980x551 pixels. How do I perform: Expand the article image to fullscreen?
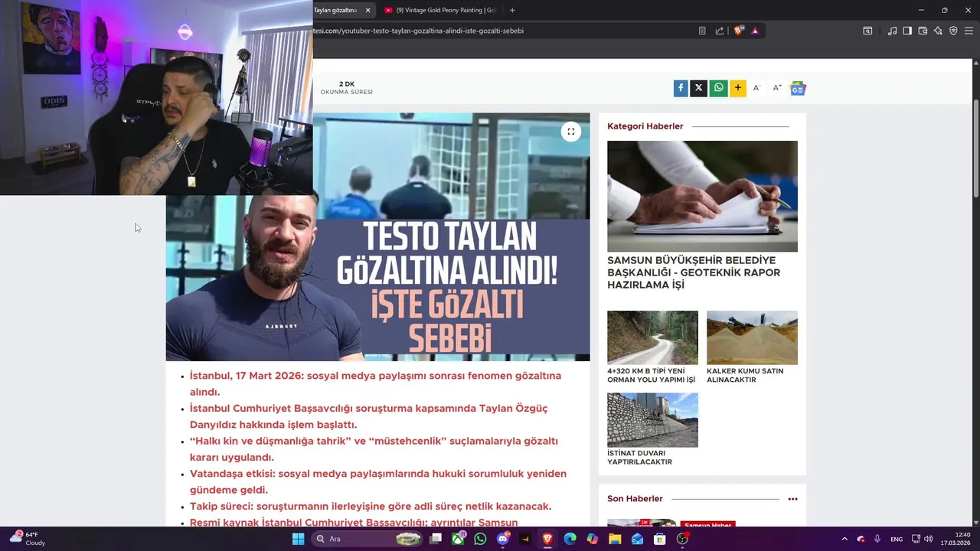[571, 132]
